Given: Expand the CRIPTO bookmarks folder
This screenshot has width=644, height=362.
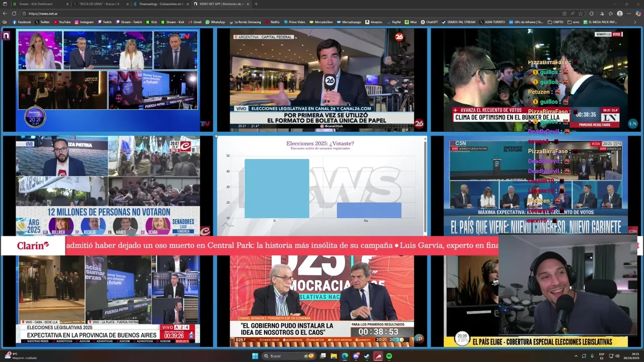Looking at the screenshot, I should (x=555, y=22).
